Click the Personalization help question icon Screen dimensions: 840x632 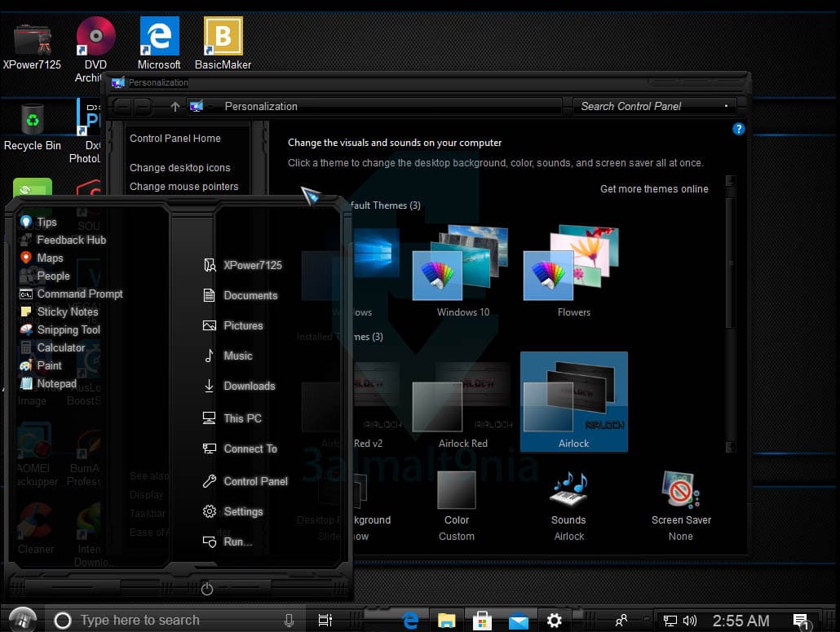[x=738, y=129]
